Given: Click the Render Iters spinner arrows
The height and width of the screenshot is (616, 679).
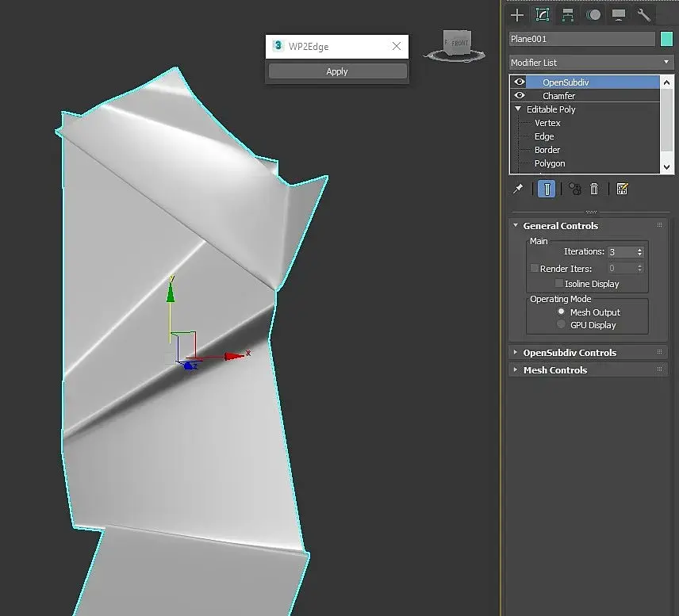Looking at the screenshot, I should (639, 269).
